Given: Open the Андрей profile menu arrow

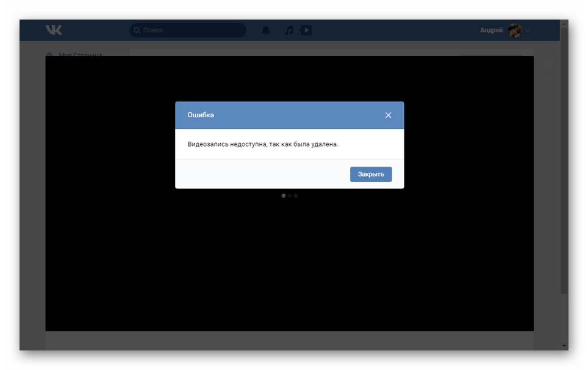Looking at the screenshot, I should (528, 31).
